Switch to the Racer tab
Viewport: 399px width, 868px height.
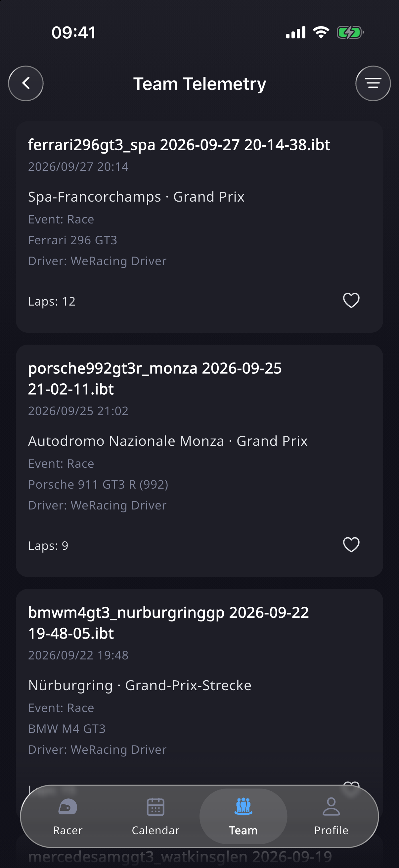coord(68,816)
